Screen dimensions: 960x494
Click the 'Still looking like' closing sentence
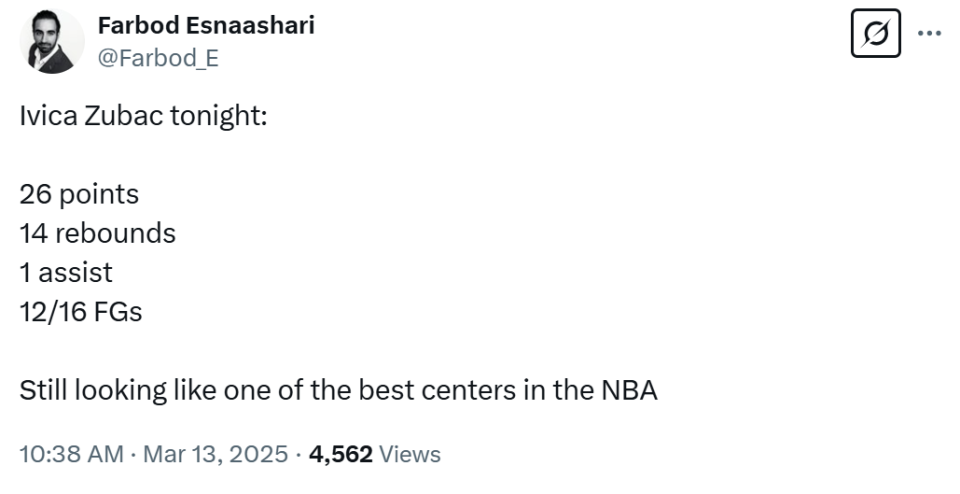[x=339, y=391]
